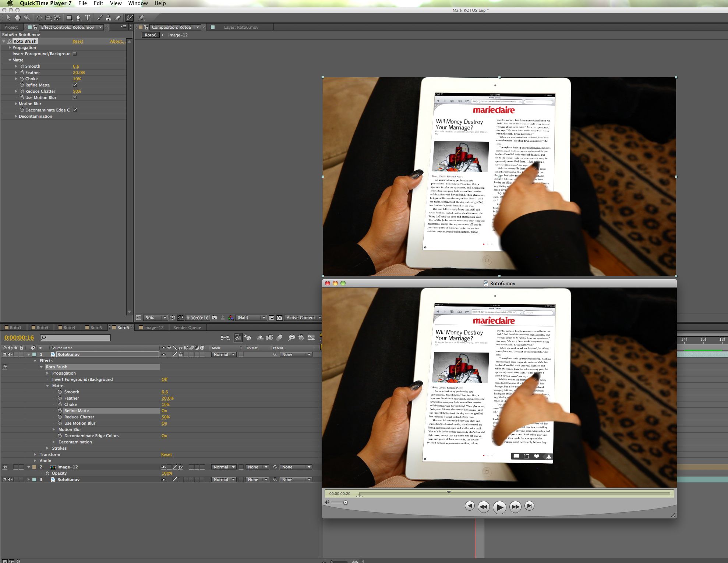Select the Eraser tool
The height and width of the screenshot is (563, 728).
pyautogui.click(x=118, y=18)
